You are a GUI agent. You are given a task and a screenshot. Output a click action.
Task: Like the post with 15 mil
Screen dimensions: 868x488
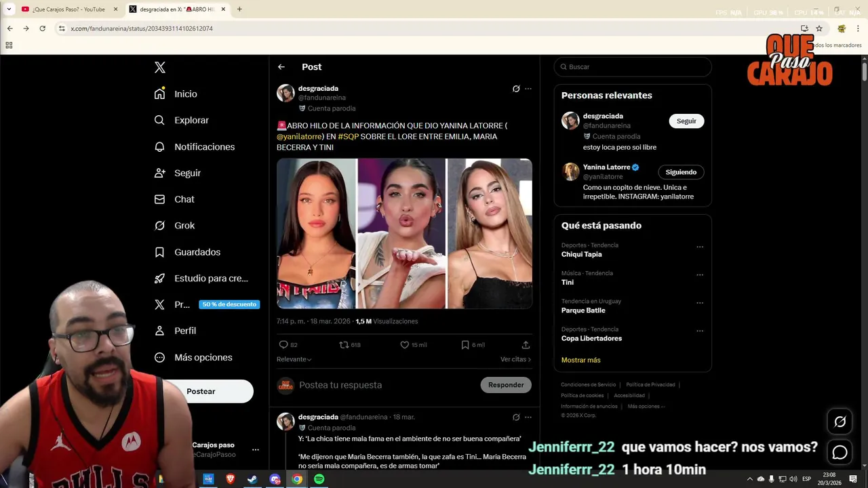pos(404,345)
